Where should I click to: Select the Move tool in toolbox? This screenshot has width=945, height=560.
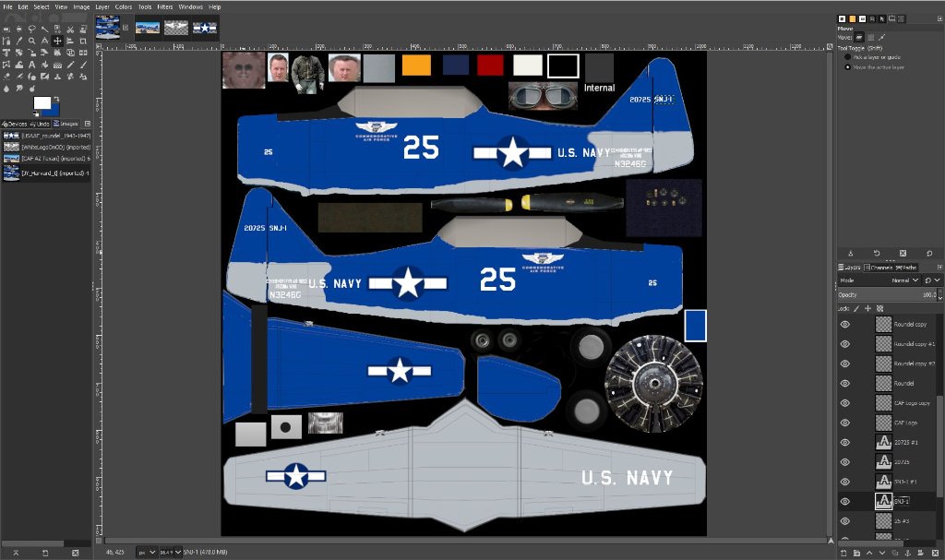(x=57, y=41)
